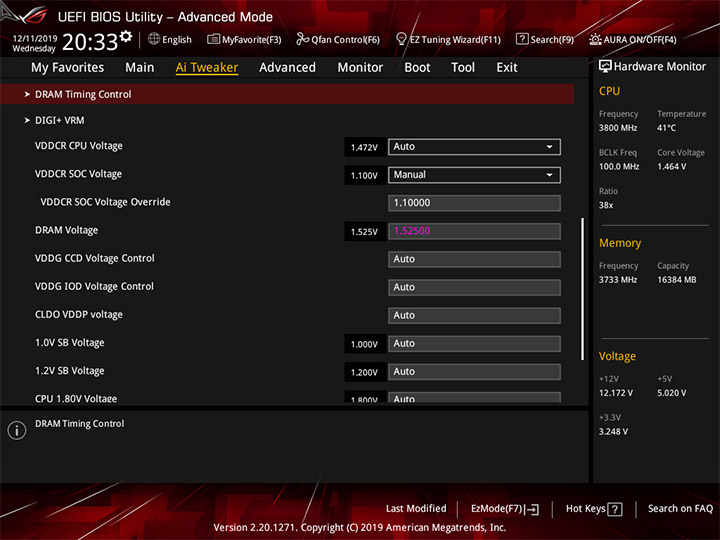Screen dimensions: 720x540
Task: Click the 20:33 clock display
Action: 90,42
